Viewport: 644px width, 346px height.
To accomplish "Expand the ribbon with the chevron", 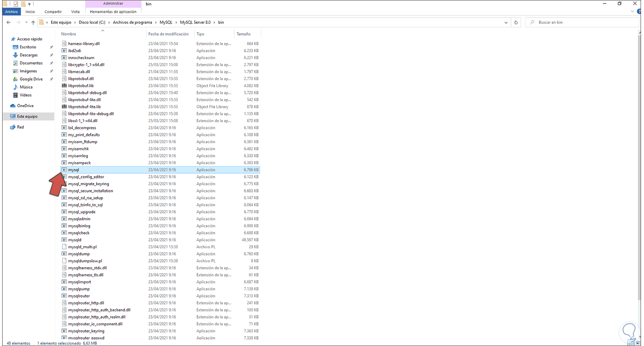I will click(x=632, y=12).
